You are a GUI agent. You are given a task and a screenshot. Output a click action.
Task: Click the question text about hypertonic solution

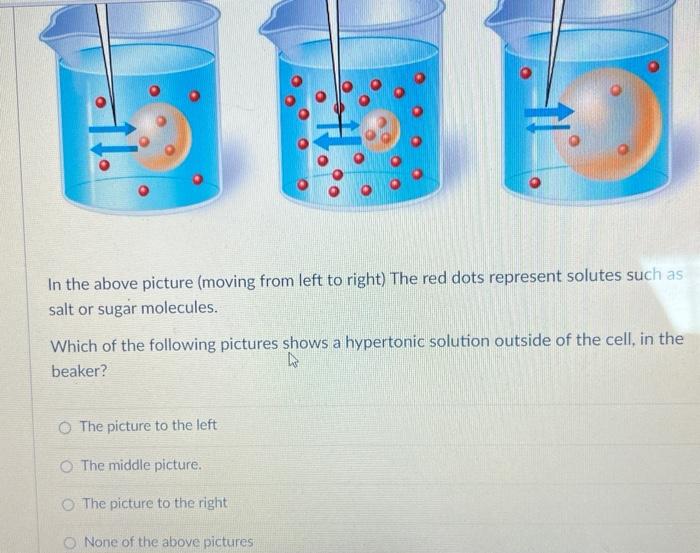tap(366, 355)
